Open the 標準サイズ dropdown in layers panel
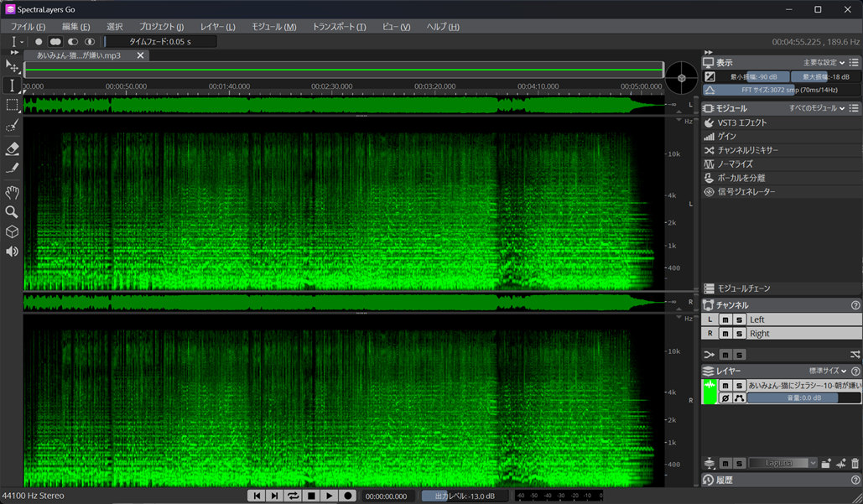Image resolution: width=863 pixels, height=504 pixels. pyautogui.click(x=827, y=371)
